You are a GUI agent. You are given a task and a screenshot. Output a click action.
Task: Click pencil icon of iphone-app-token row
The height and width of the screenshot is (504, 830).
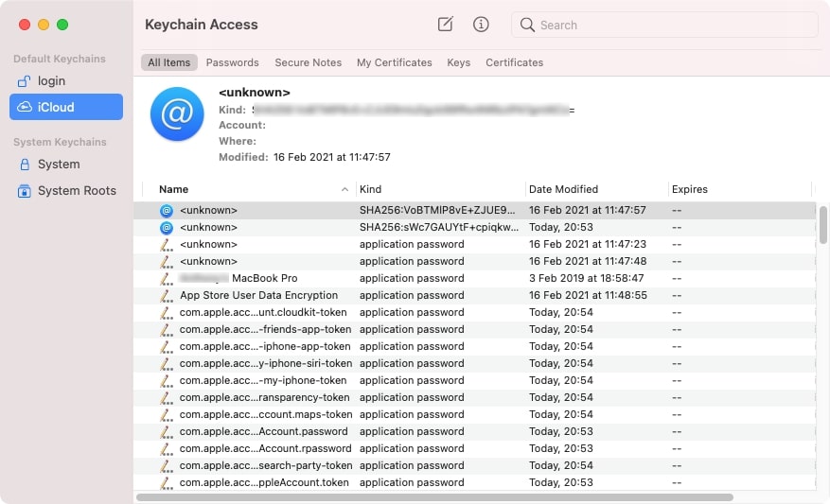(167, 346)
